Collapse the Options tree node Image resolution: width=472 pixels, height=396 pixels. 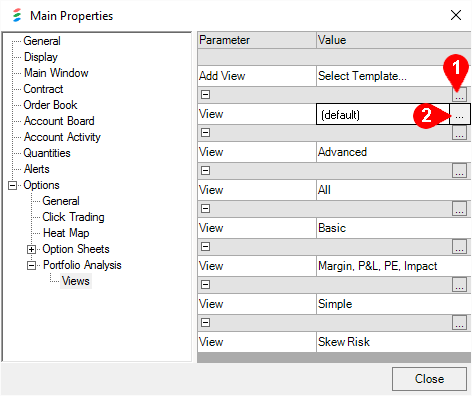point(12,185)
